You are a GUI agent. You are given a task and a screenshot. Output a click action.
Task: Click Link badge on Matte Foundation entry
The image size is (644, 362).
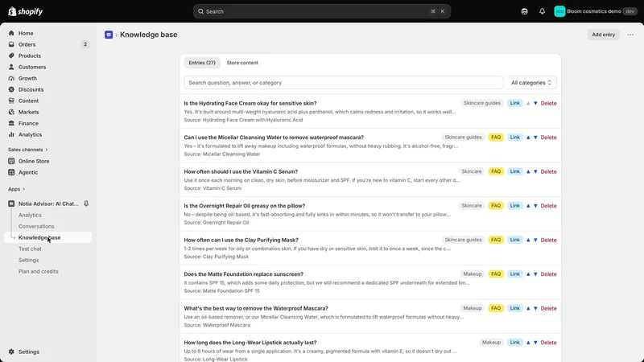click(514, 274)
